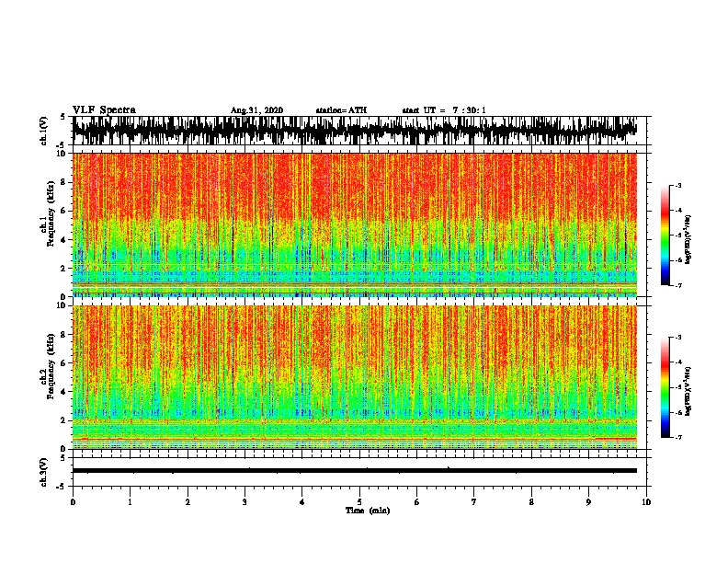Click the -7 label on ch.1 colorbar
This screenshot has width=728, height=563.
pyautogui.click(x=678, y=285)
